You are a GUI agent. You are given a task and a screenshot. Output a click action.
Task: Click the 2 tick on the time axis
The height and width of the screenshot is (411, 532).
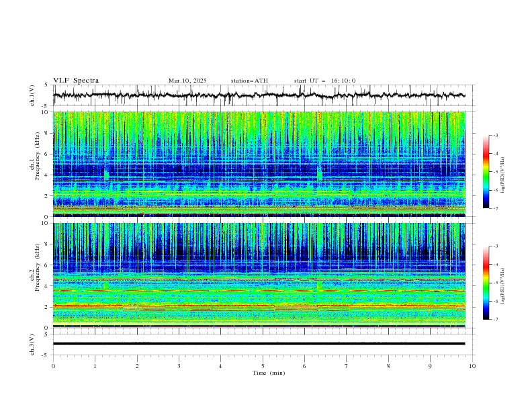pyautogui.click(x=137, y=366)
